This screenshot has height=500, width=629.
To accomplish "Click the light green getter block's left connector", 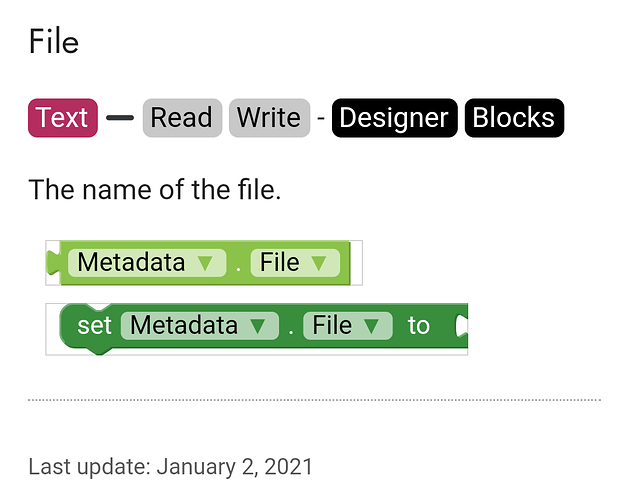I will 53,263.
